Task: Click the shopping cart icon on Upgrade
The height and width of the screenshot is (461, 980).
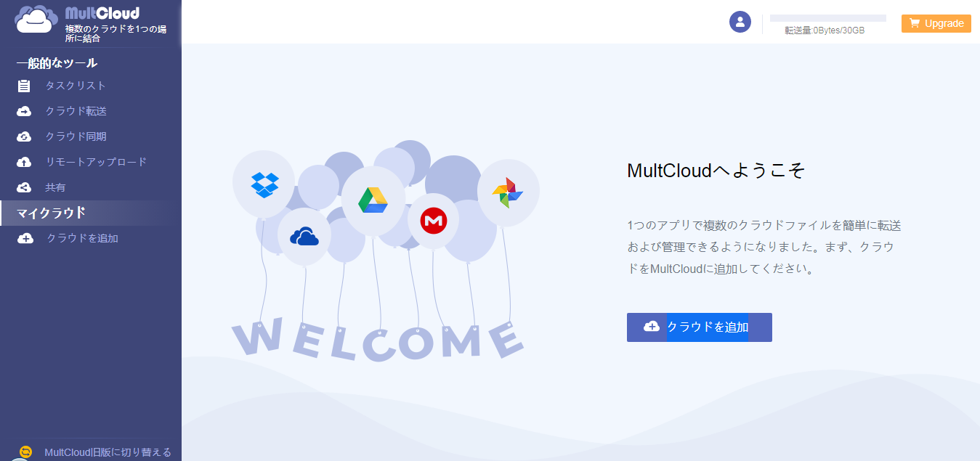Action: [914, 23]
